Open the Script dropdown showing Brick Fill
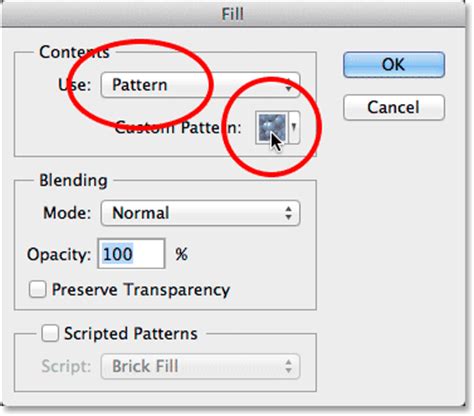This screenshot has width=474, height=416. pyautogui.click(x=200, y=367)
